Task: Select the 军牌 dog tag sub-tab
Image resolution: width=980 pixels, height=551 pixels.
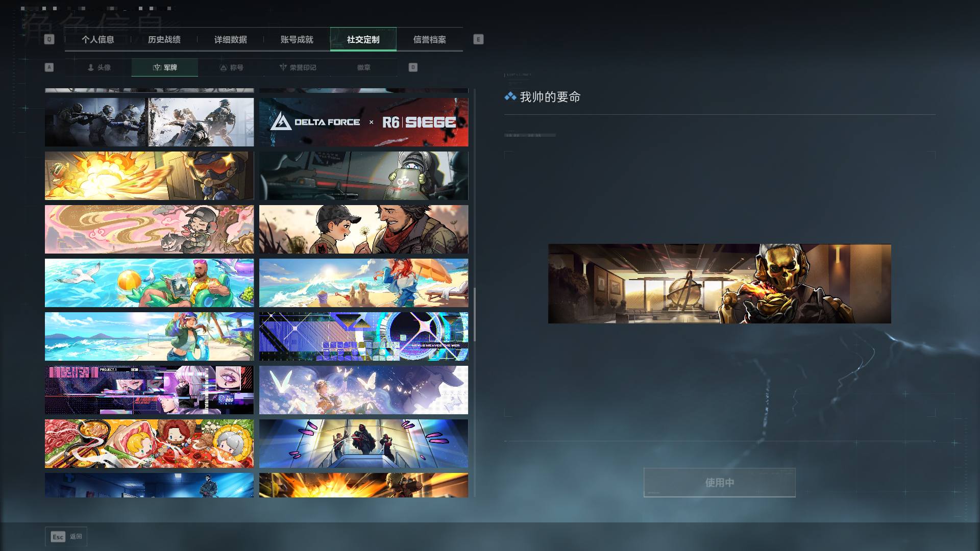Action: point(165,67)
